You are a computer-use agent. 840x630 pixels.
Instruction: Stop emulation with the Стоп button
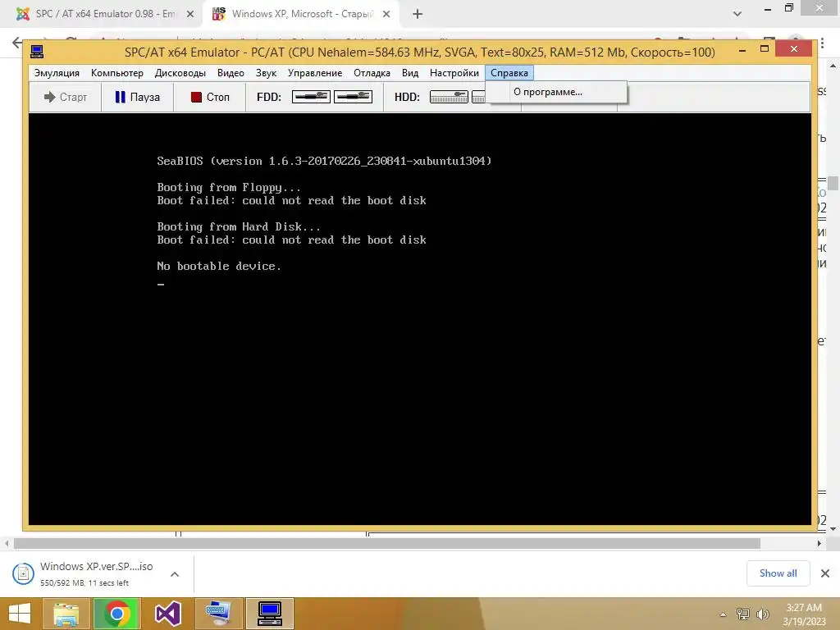coord(210,97)
